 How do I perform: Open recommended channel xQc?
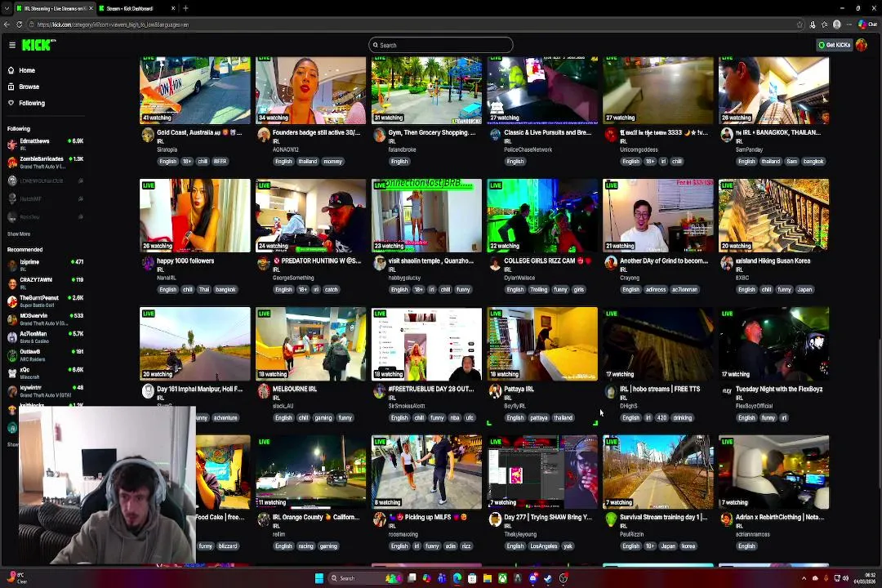tap(45, 372)
